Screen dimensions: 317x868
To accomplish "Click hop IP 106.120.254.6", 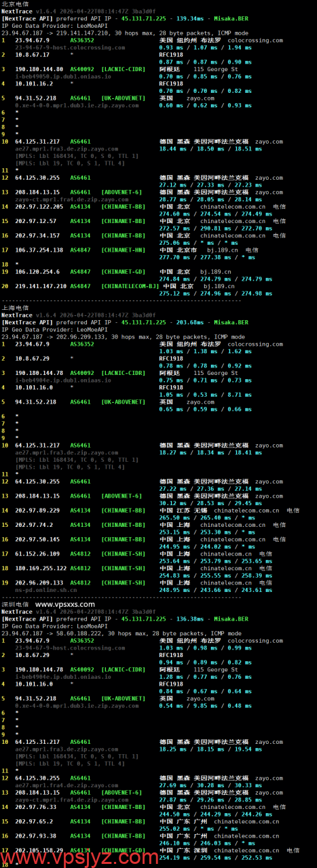I will 37,272.
